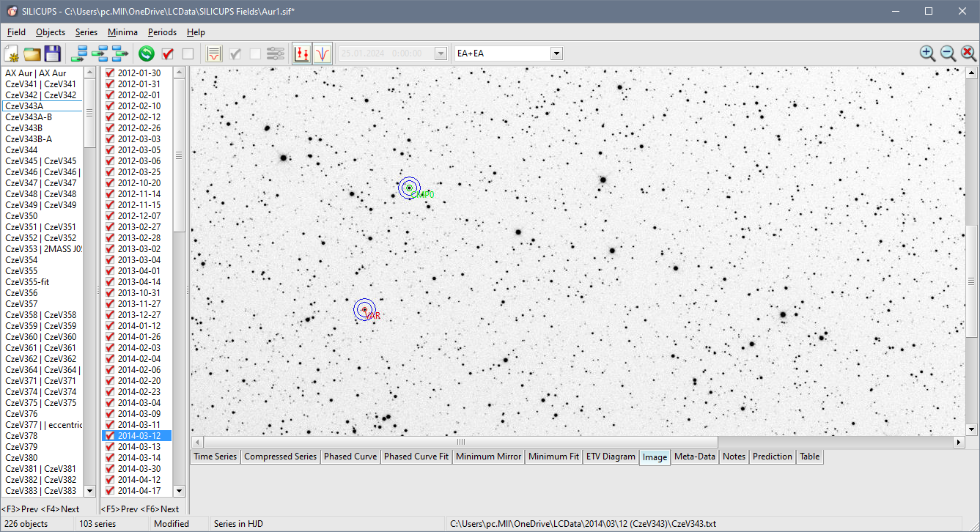The image size is (980, 532).
Task: Click series list scroll-up arrow
Action: pyautogui.click(x=180, y=73)
